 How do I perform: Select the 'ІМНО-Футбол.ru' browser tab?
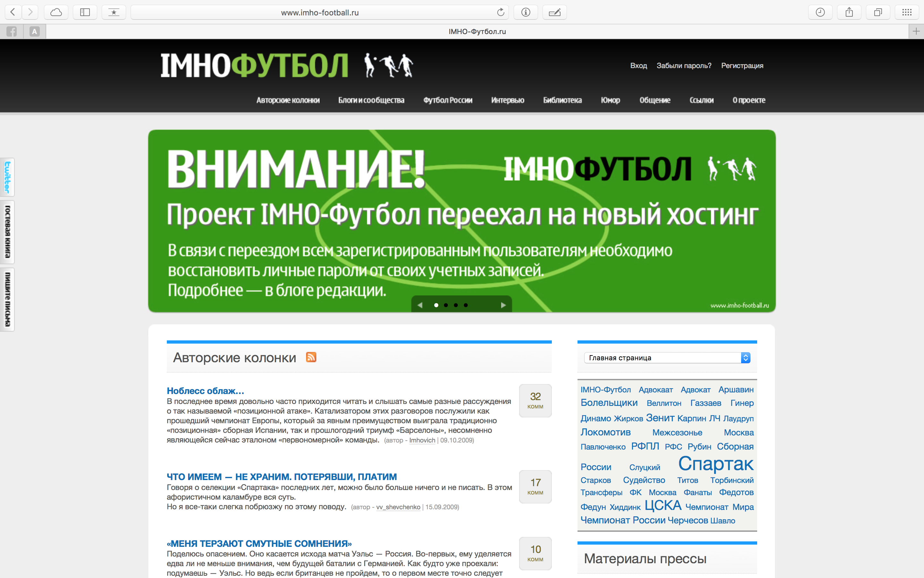pos(477,31)
